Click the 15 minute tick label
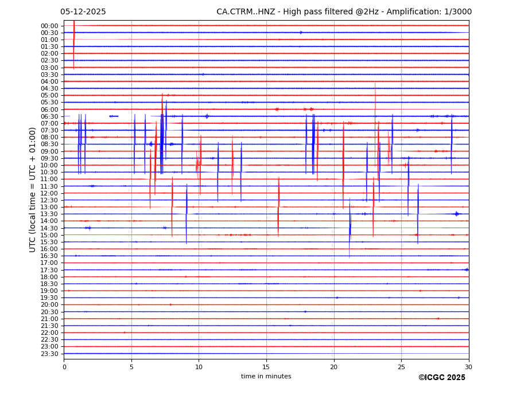 point(266,366)
